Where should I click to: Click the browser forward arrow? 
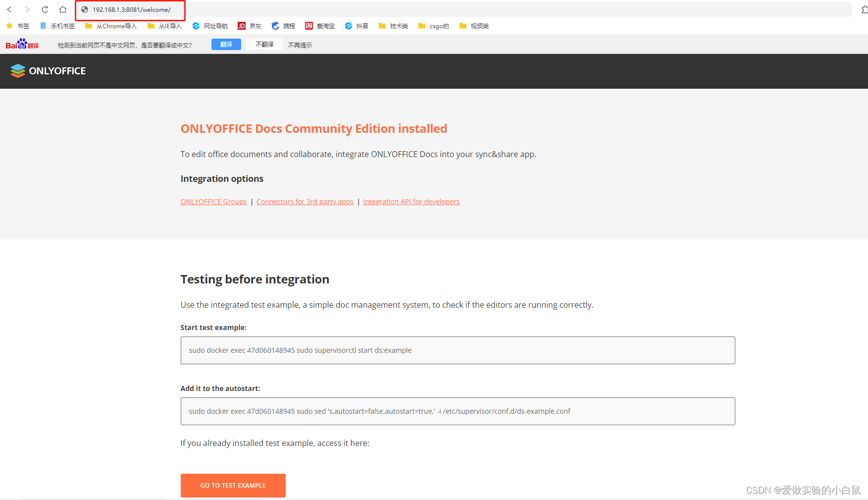coord(27,9)
